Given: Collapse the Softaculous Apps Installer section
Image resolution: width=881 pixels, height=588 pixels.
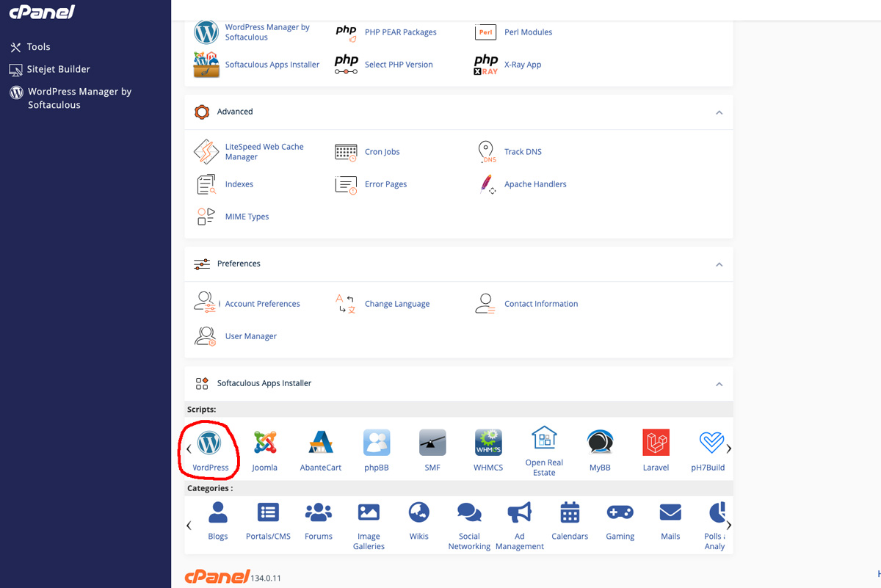Looking at the screenshot, I should tap(719, 384).
